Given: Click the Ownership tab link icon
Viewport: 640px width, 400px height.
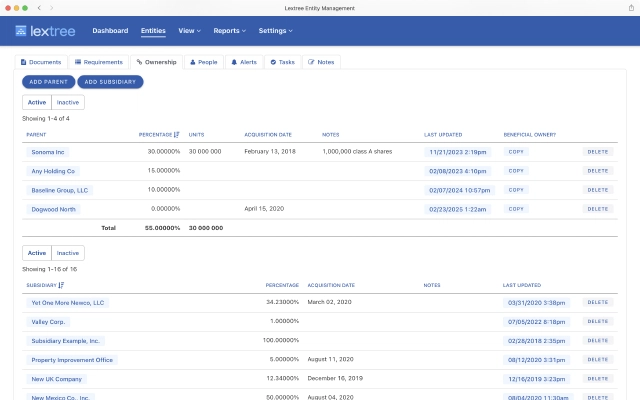Looking at the screenshot, I should (139, 62).
